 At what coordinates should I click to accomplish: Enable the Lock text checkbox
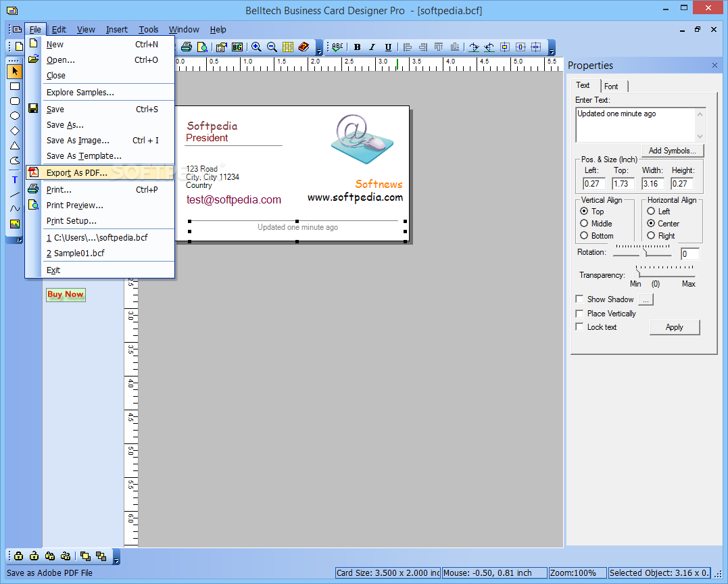579,327
